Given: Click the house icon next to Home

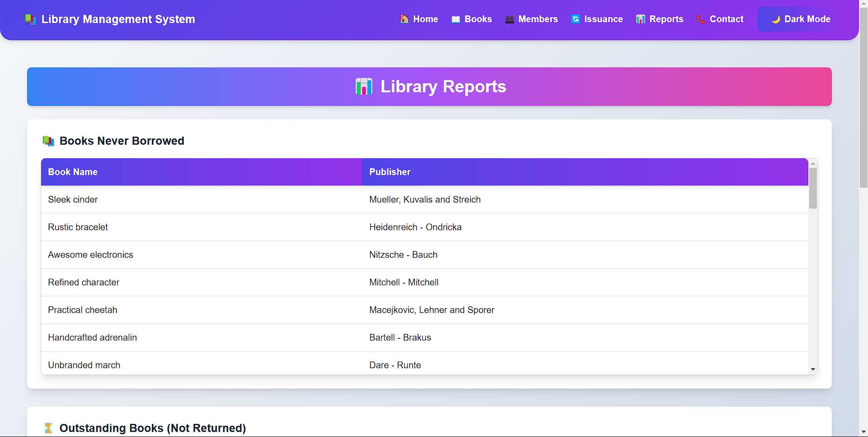Looking at the screenshot, I should 404,19.
